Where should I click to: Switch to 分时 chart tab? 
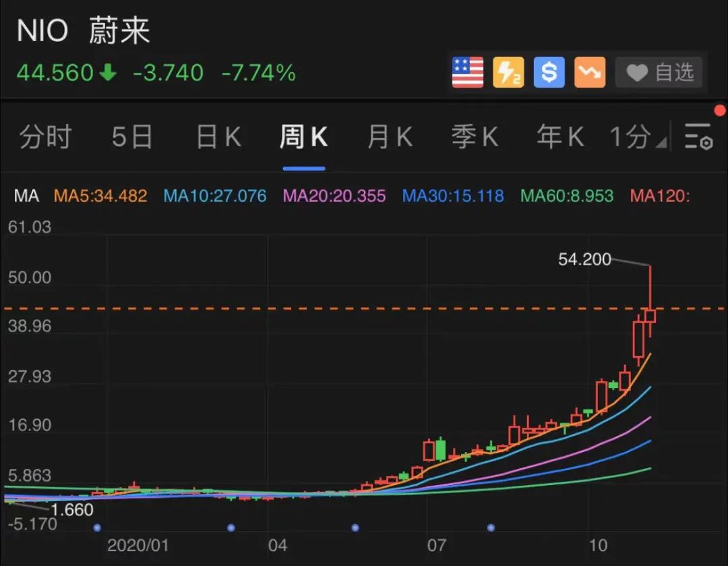click(x=46, y=137)
